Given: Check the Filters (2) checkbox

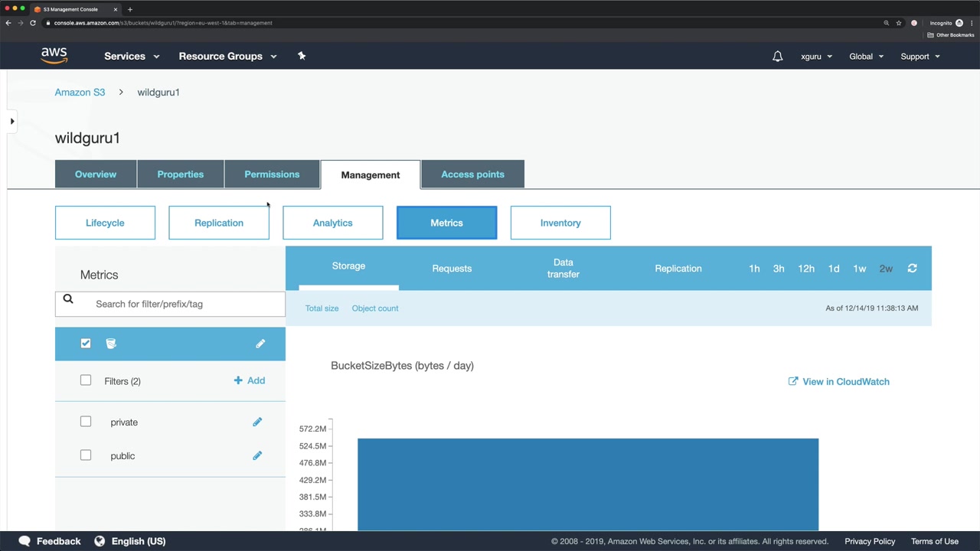Looking at the screenshot, I should click(86, 380).
